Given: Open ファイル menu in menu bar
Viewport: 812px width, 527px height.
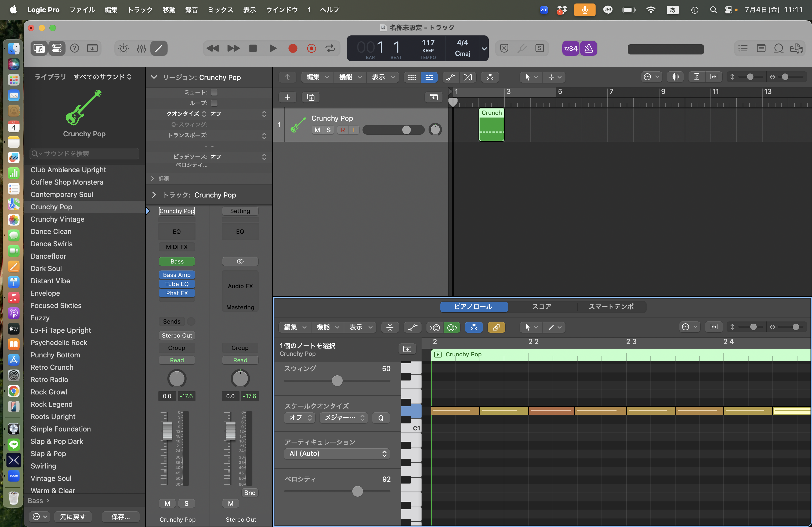Looking at the screenshot, I should pyautogui.click(x=82, y=10).
